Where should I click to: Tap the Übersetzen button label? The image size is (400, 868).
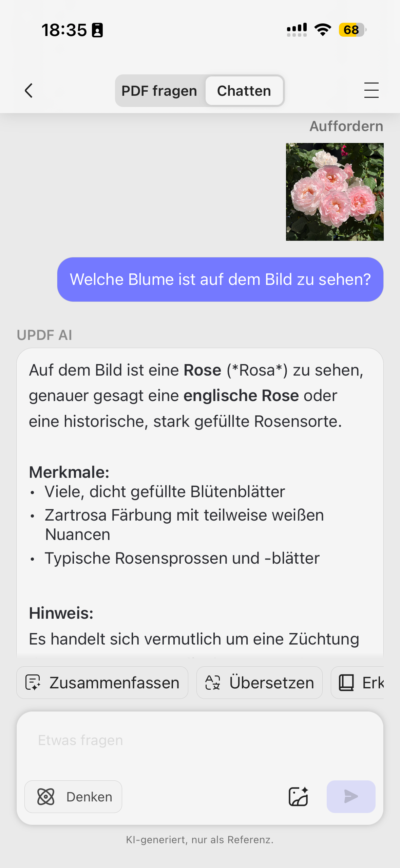271,683
